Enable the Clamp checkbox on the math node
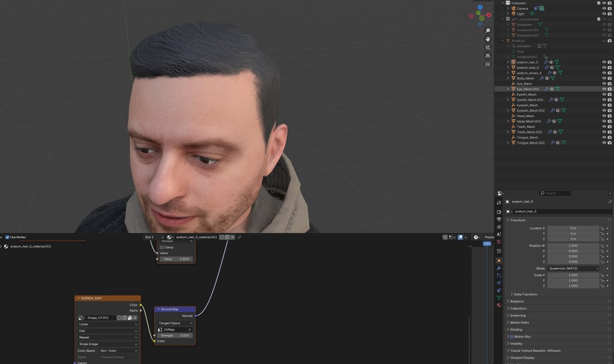 [x=162, y=247]
